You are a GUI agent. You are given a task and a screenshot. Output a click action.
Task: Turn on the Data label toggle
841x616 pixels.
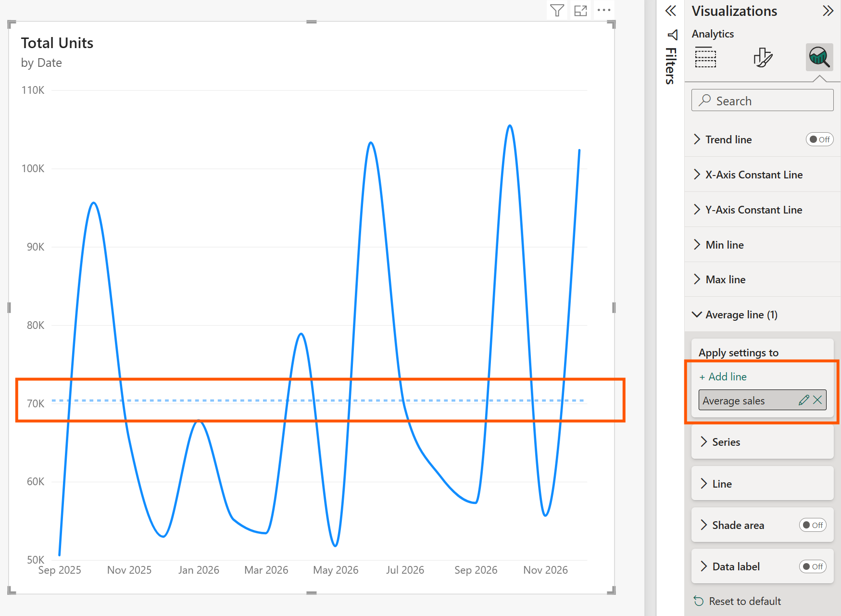pyautogui.click(x=812, y=566)
